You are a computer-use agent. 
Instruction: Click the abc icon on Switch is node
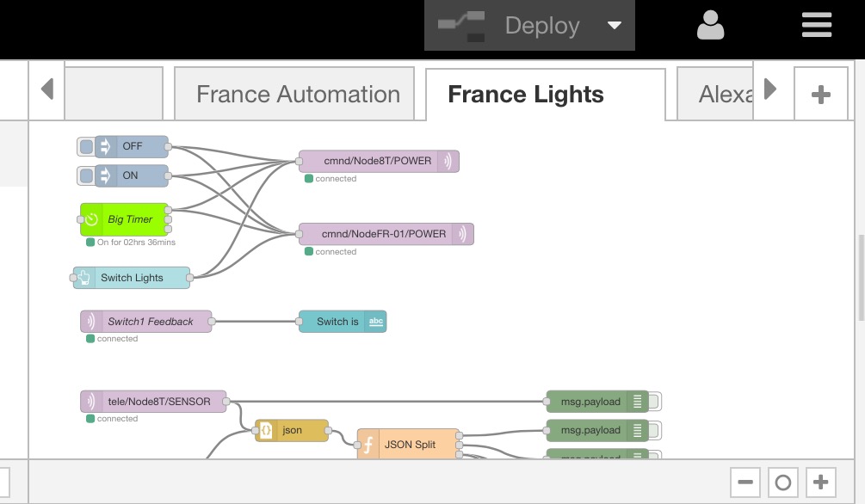click(375, 322)
